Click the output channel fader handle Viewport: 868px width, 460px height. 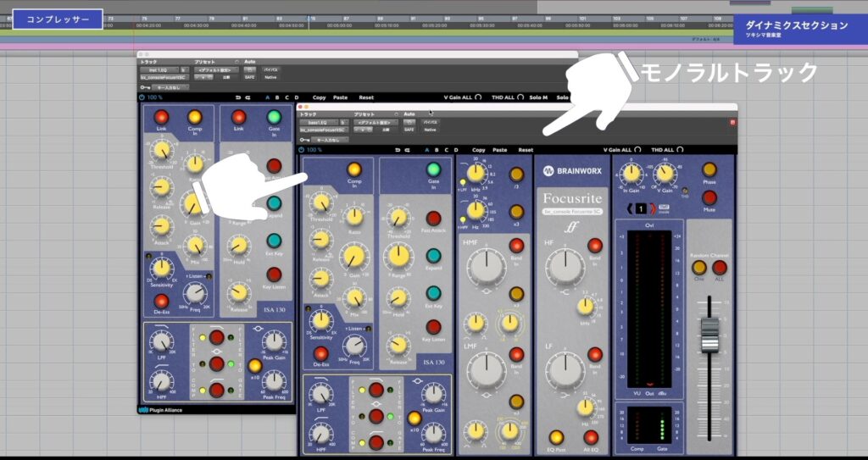pos(709,335)
